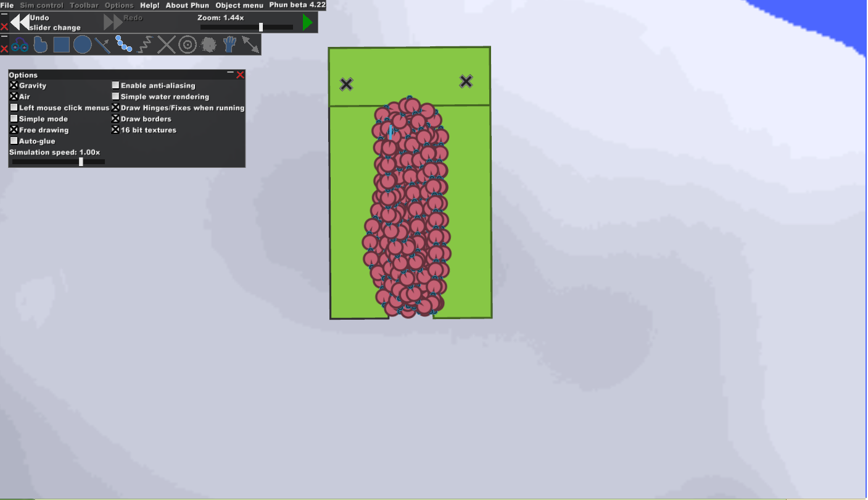Select the Sketch tool with wheels icon
This screenshot has height=500, width=868.
click(19, 44)
